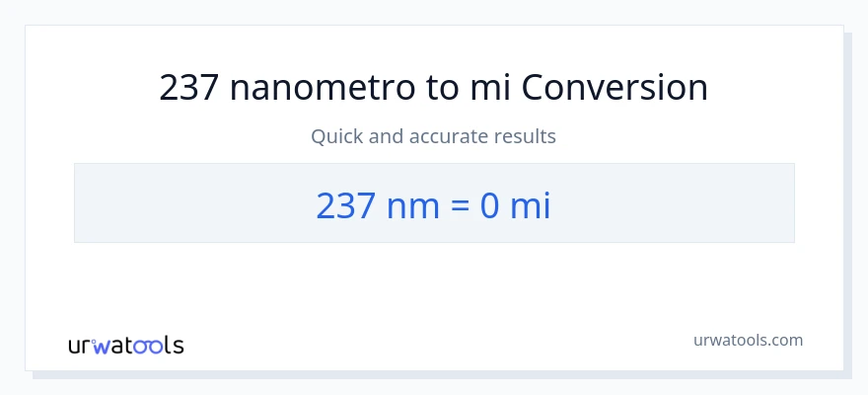The width and height of the screenshot is (868, 395).
Task: Click the urwatools logo
Action: click(x=125, y=346)
